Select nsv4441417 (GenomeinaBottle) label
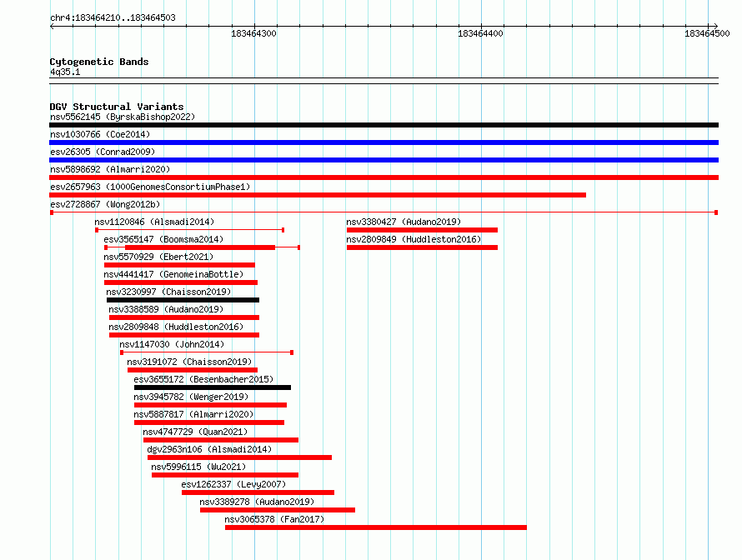This screenshot has width=742, height=560. [173, 274]
